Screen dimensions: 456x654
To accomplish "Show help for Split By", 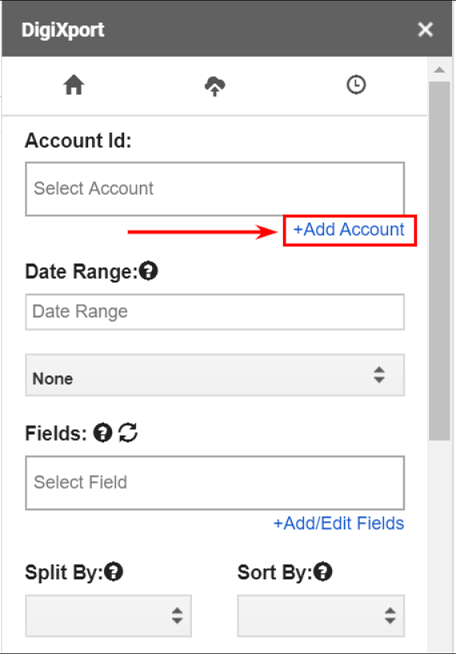I will click(x=113, y=571).
